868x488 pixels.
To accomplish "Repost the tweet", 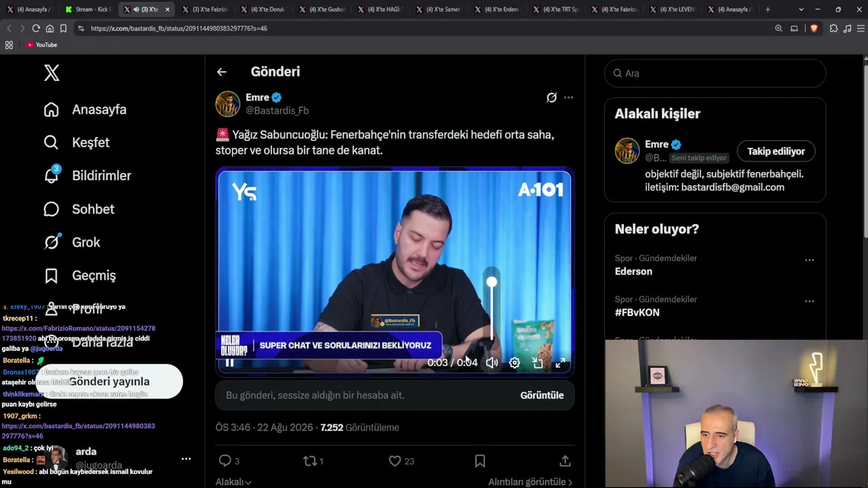I will point(310,461).
